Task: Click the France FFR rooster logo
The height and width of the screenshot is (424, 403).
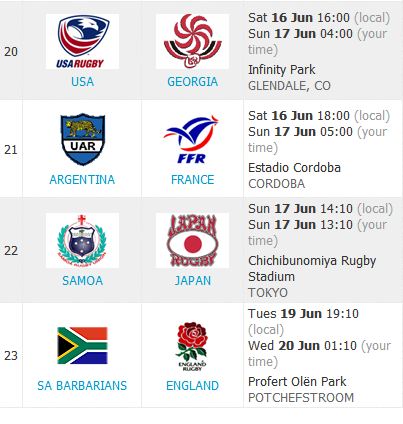Action: point(191,139)
